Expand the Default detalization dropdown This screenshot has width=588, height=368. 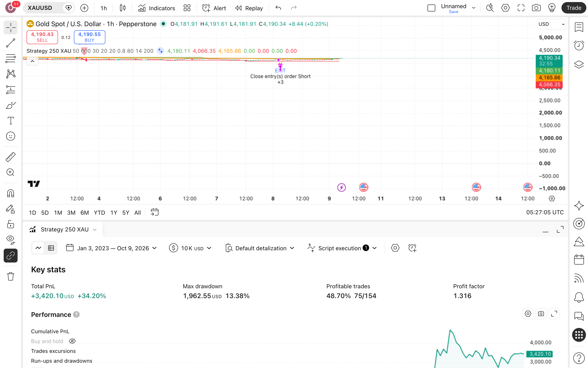pos(260,248)
